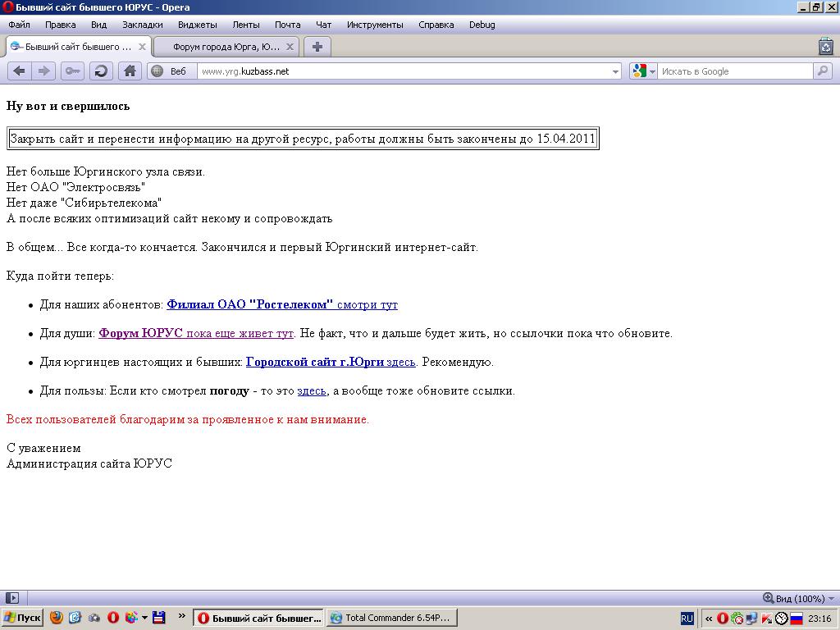Reload the current page
The image size is (840, 630).
101,71
